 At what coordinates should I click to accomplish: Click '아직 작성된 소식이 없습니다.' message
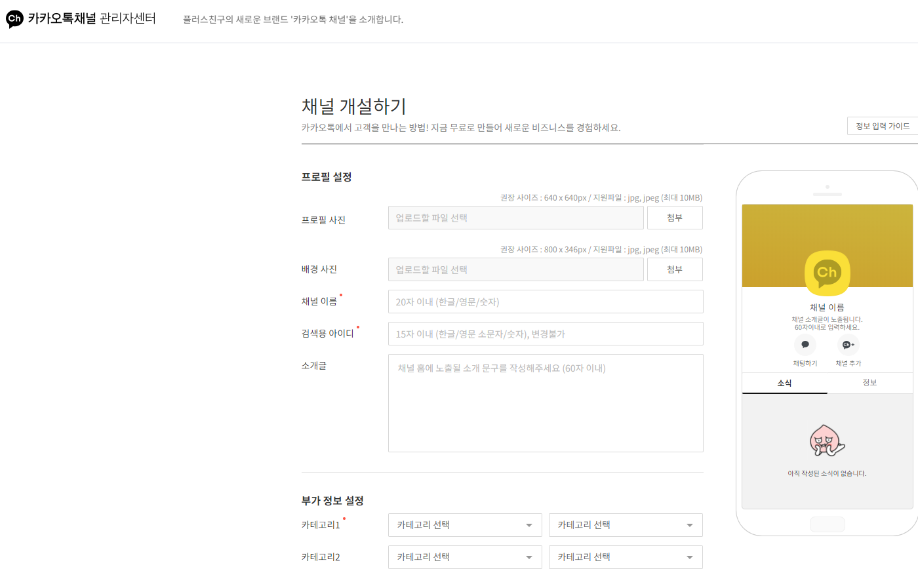[827, 473]
